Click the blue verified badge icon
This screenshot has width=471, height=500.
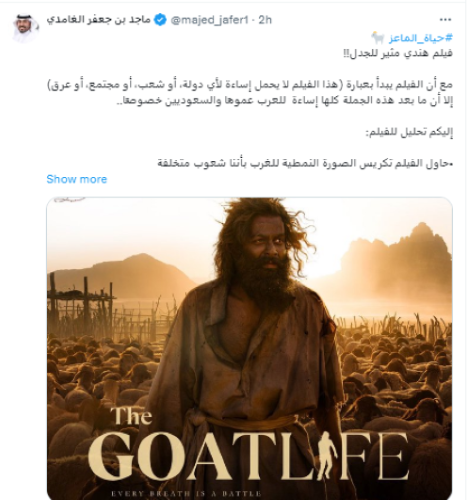point(160,20)
